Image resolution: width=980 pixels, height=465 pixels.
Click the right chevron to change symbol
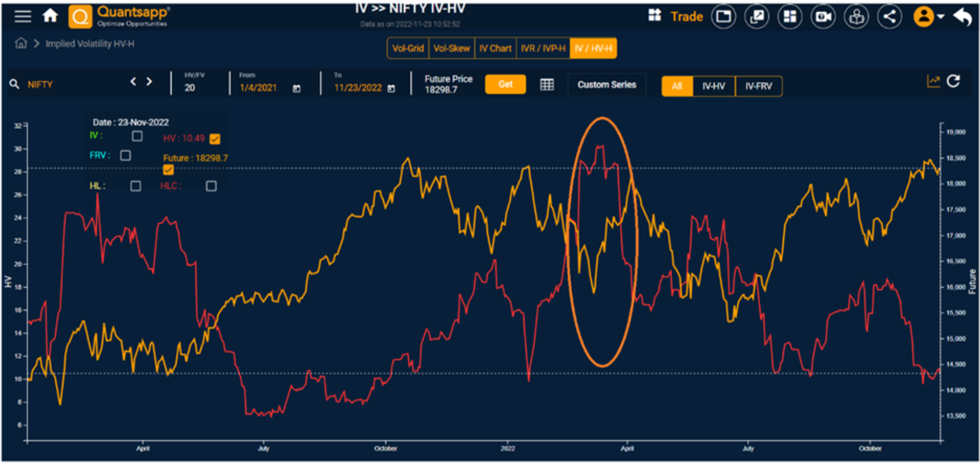[x=149, y=81]
